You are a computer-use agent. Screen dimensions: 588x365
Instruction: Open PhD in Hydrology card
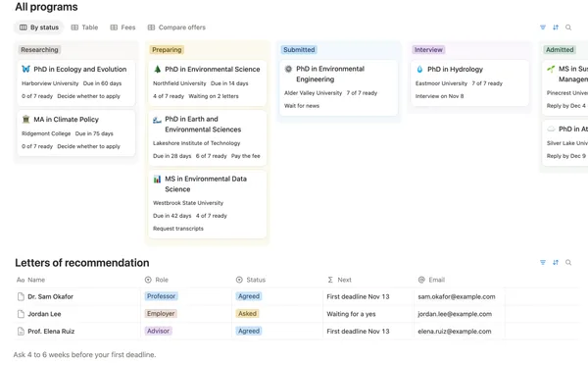click(469, 82)
